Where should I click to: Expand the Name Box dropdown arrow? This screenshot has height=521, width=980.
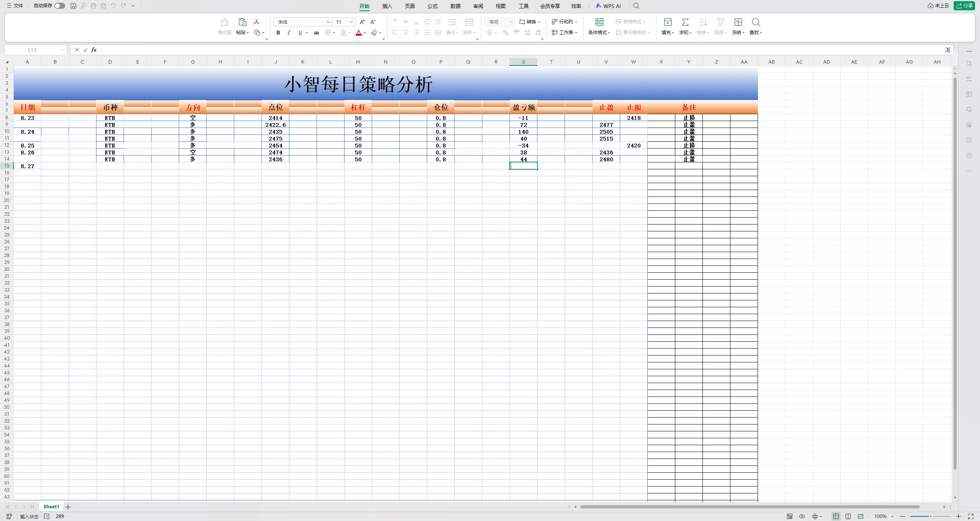click(x=62, y=50)
